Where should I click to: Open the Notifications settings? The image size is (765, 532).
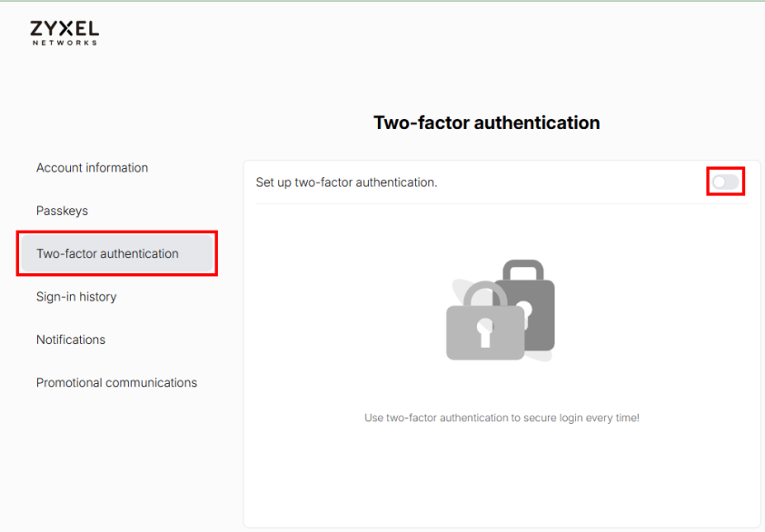(x=71, y=340)
